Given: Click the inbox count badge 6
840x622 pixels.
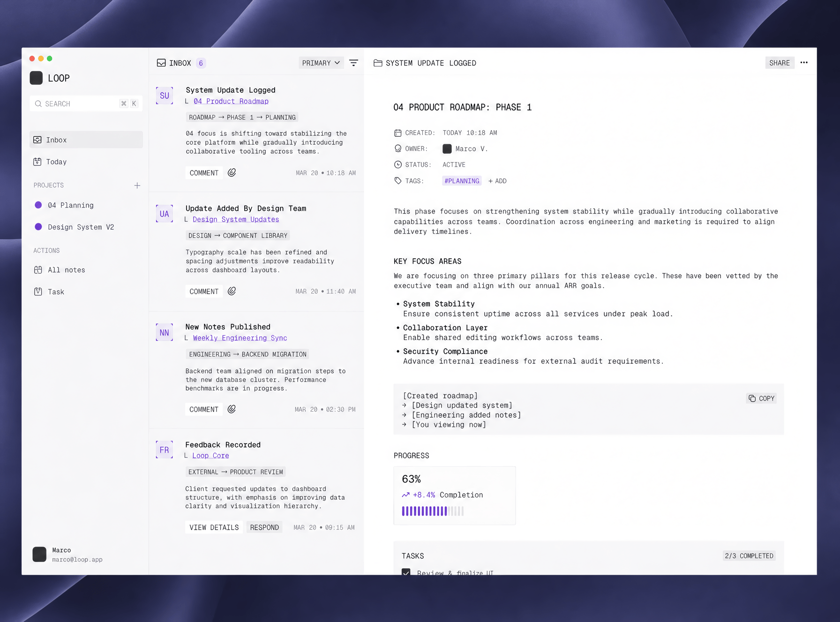Looking at the screenshot, I should click(x=201, y=63).
